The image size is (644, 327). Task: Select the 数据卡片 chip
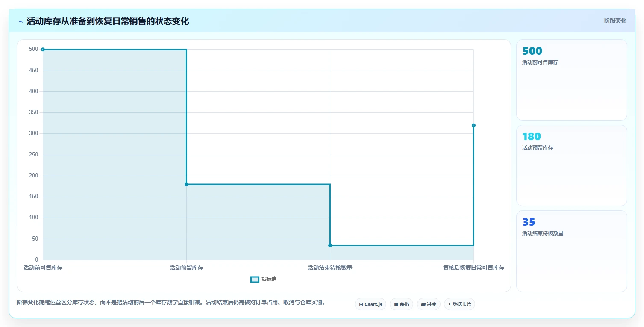tap(459, 304)
